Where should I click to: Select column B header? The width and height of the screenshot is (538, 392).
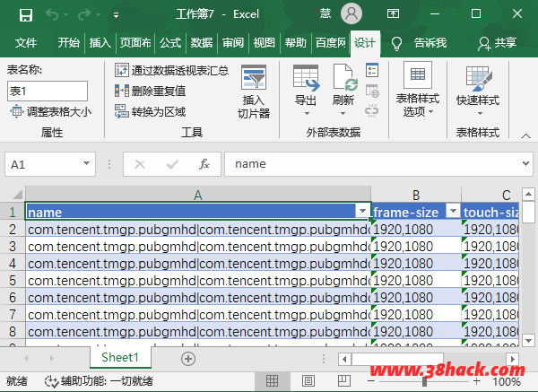pyautogui.click(x=416, y=195)
